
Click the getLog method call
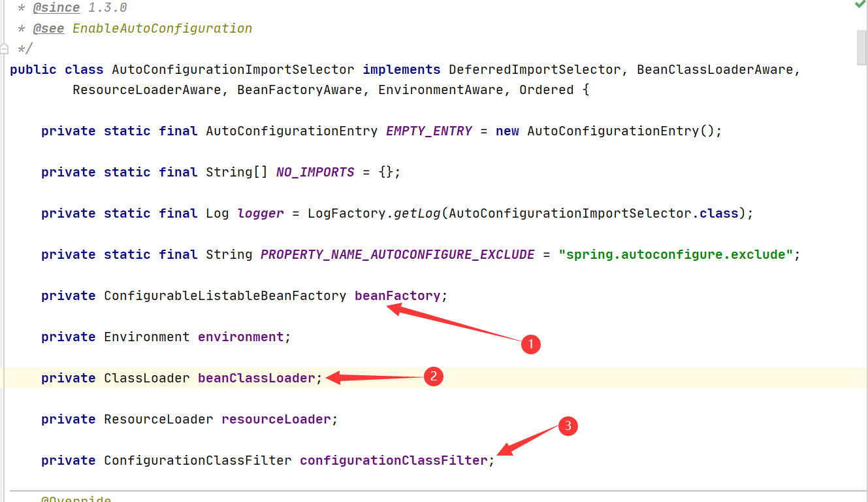(417, 214)
